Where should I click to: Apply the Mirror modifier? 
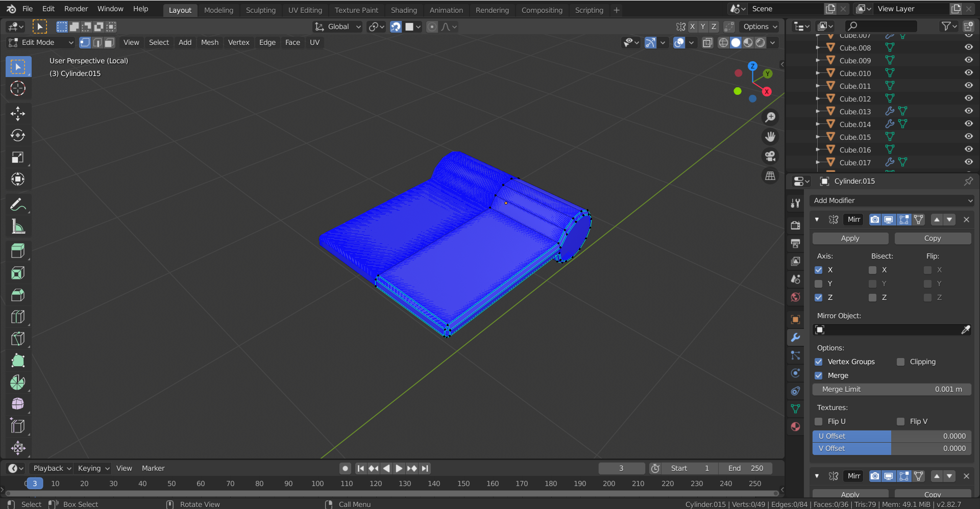coord(850,238)
